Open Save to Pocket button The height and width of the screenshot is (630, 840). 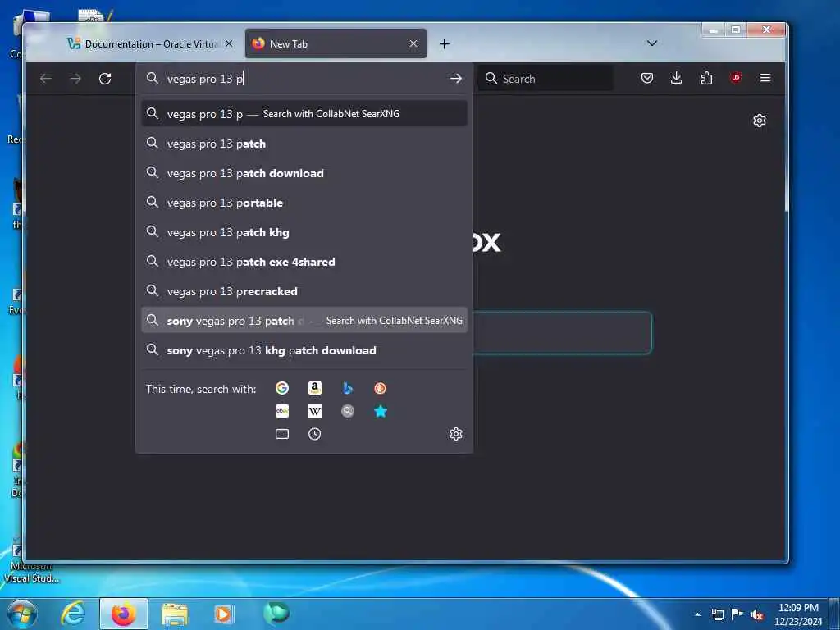point(647,78)
